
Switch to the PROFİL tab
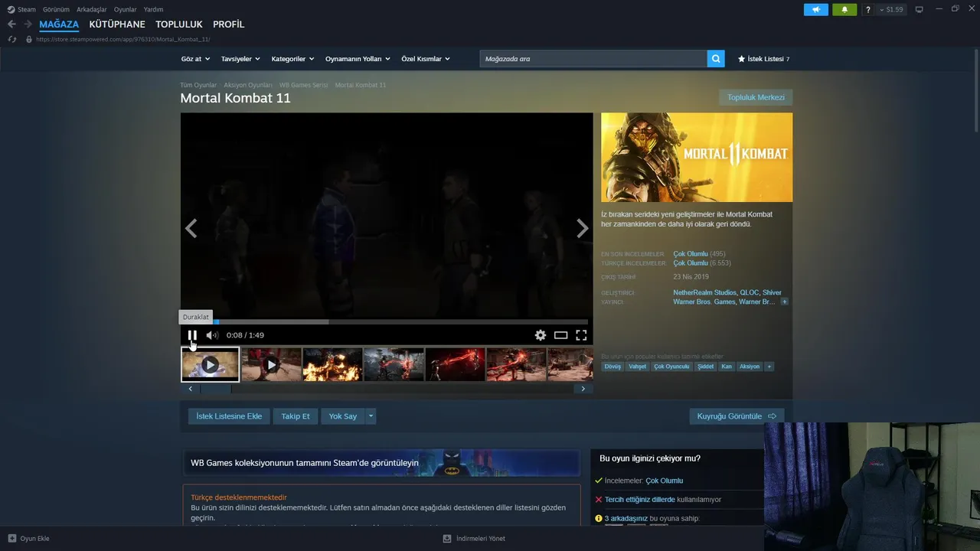click(x=229, y=24)
